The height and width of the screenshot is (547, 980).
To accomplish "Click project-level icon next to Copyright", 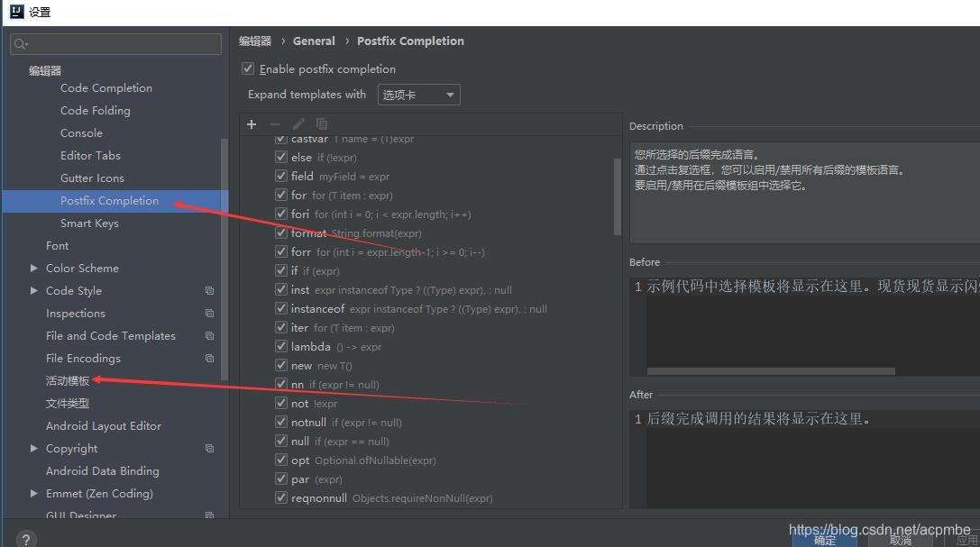I will coord(209,449).
